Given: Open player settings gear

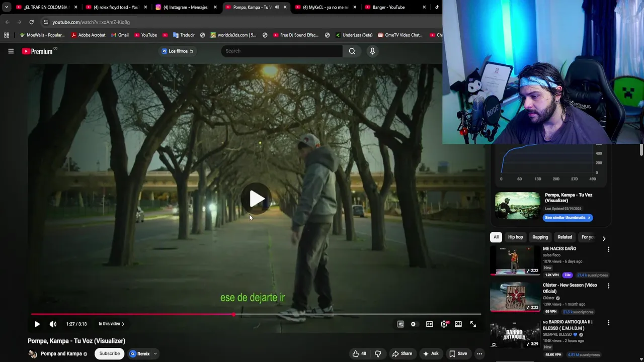Looking at the screenshot, I should 444,324.
